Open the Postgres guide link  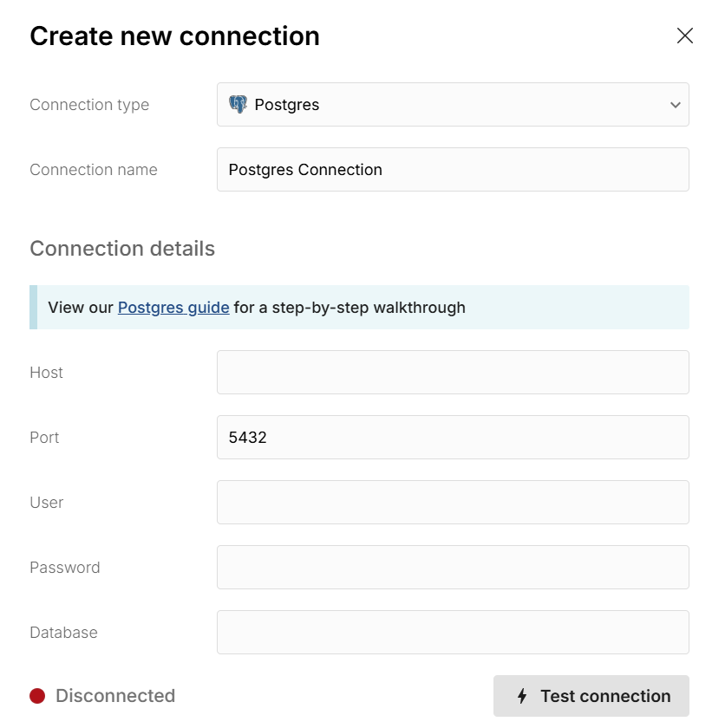tap(173, 307)
